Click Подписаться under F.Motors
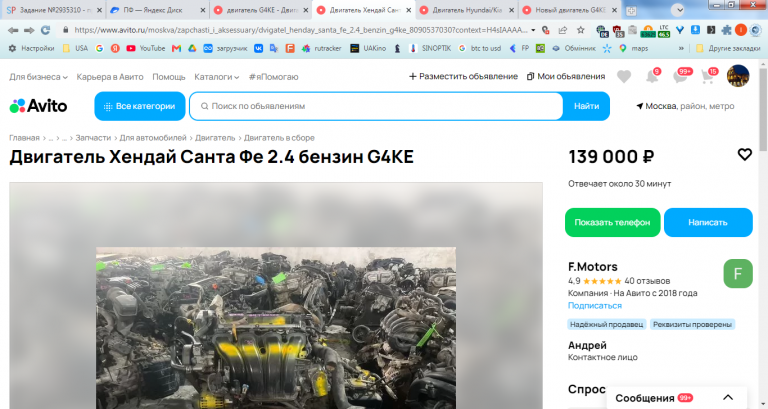The image size is (768, 409). coord(595,305)
